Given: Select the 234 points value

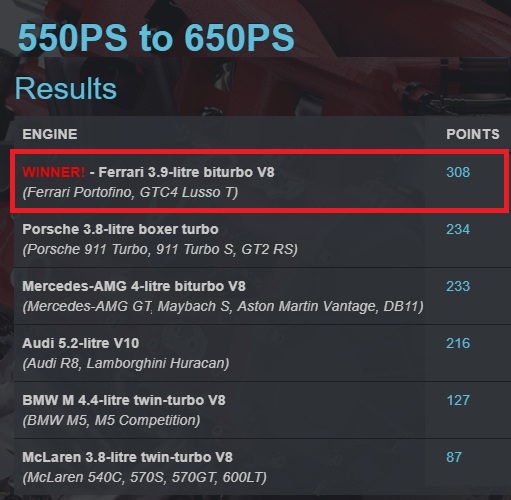Looking at the screenshot, I should point(458,229).
